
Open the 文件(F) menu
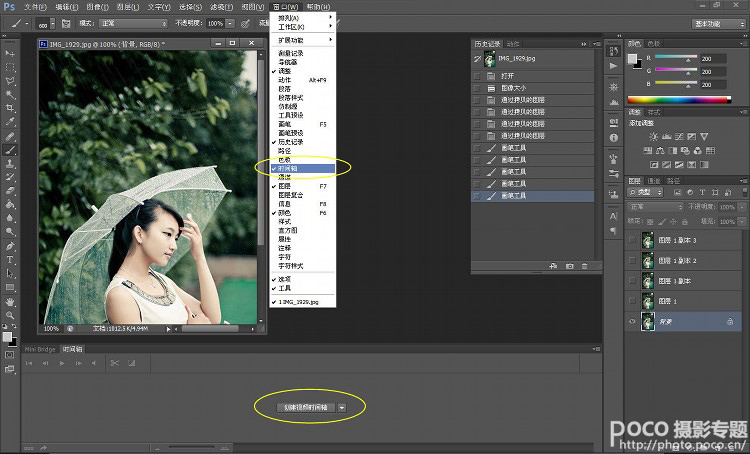[35, 7]
